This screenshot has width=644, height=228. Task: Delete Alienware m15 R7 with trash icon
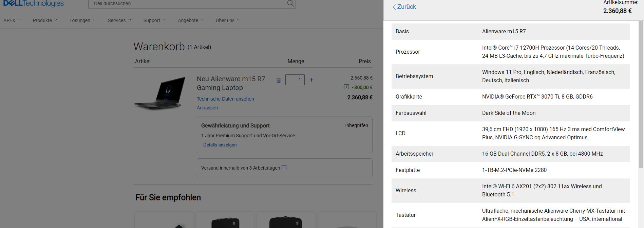pos(279,80)
